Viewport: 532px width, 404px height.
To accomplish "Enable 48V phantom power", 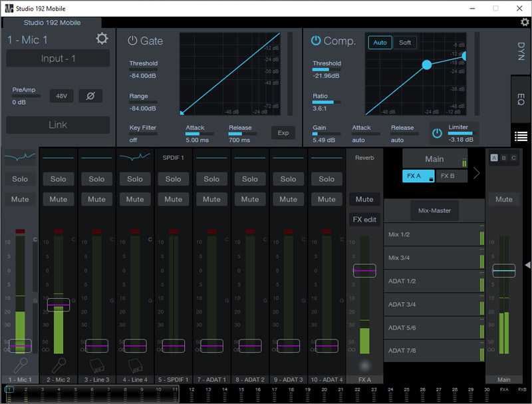I will pos(61,96).
